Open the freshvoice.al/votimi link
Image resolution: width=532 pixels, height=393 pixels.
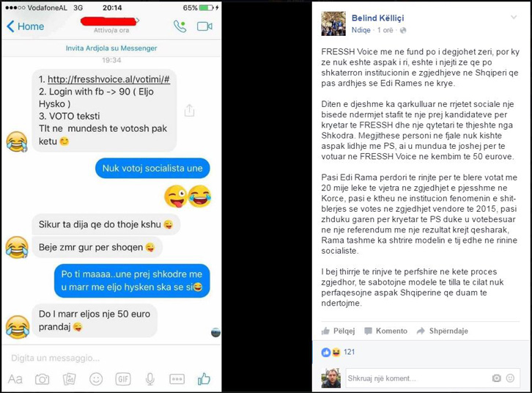click(x=108, y=79)
